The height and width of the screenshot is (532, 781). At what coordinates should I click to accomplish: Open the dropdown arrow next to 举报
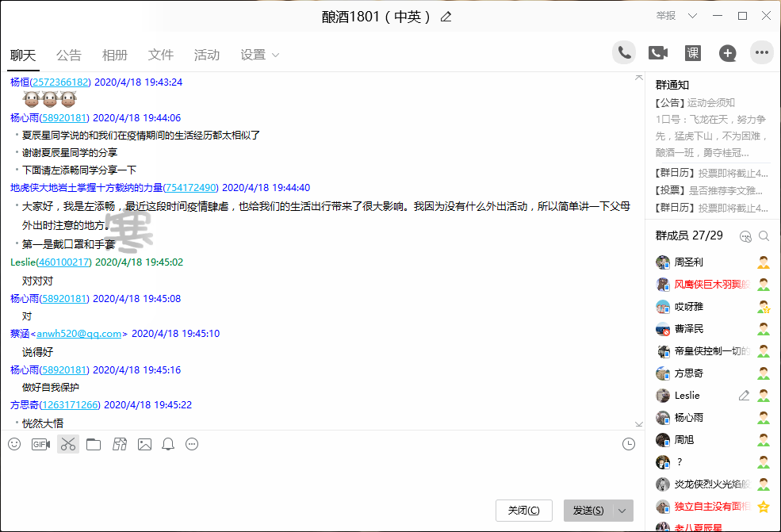coord(692,16)
